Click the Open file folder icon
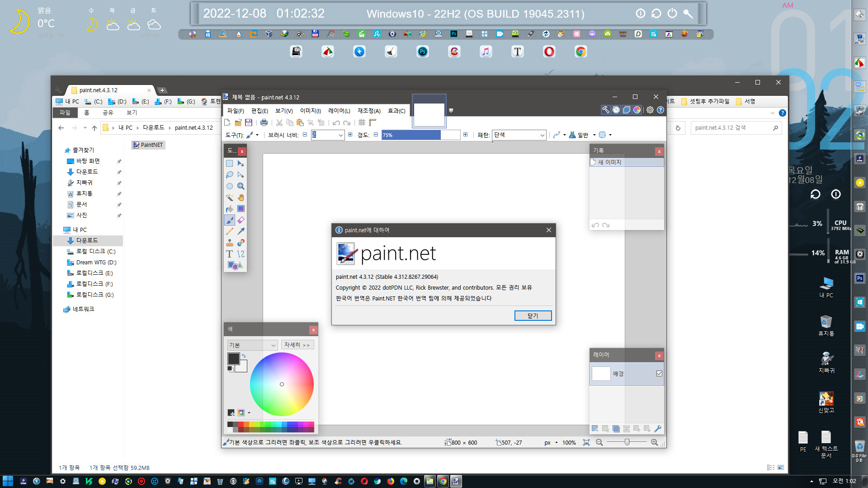868x488 pixels. [x=238, y=122]
